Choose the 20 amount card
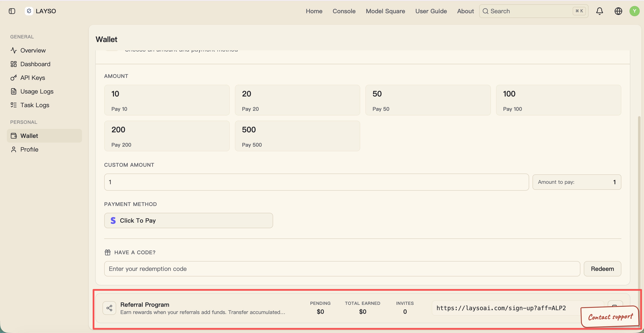644x333 pixels. tap(297, 100)
